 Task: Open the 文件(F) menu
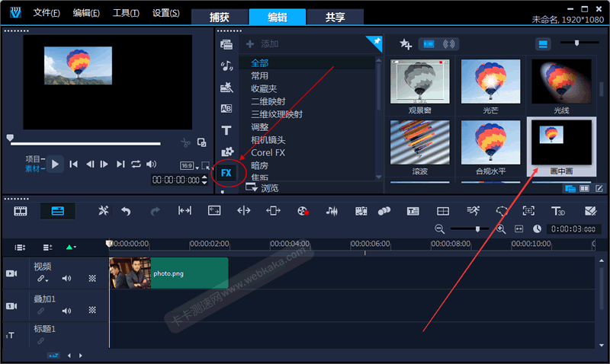[x=47, y=13]
